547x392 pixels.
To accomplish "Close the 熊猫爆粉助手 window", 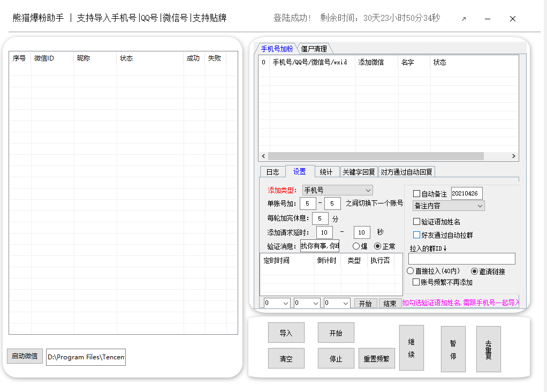I will 512,19.
